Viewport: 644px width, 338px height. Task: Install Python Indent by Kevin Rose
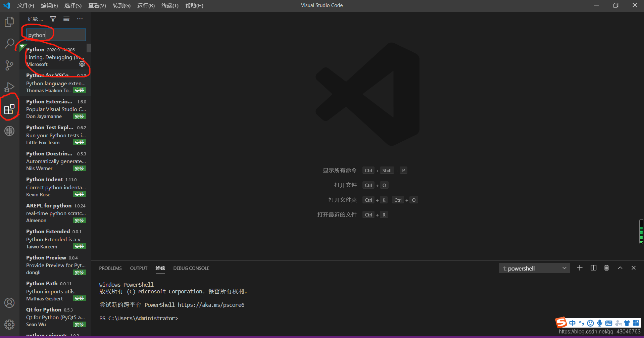click(x=80, y=194)
